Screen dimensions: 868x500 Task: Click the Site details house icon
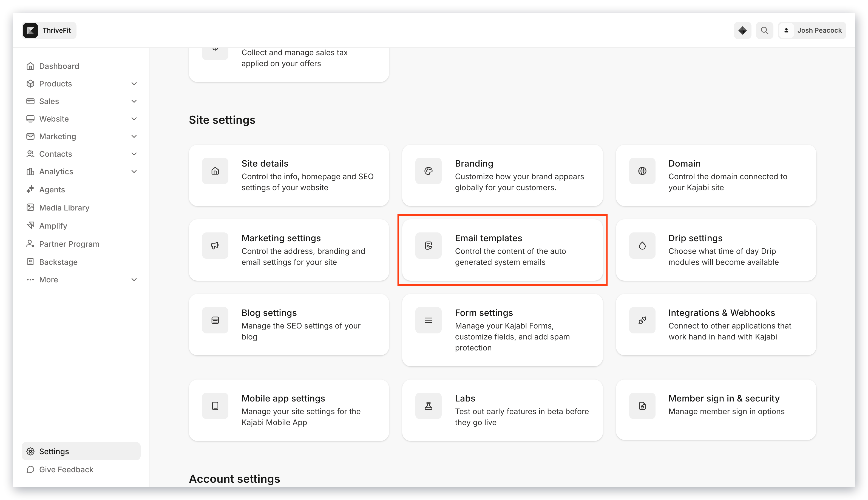pyautogui.click(x=215, y=171)
